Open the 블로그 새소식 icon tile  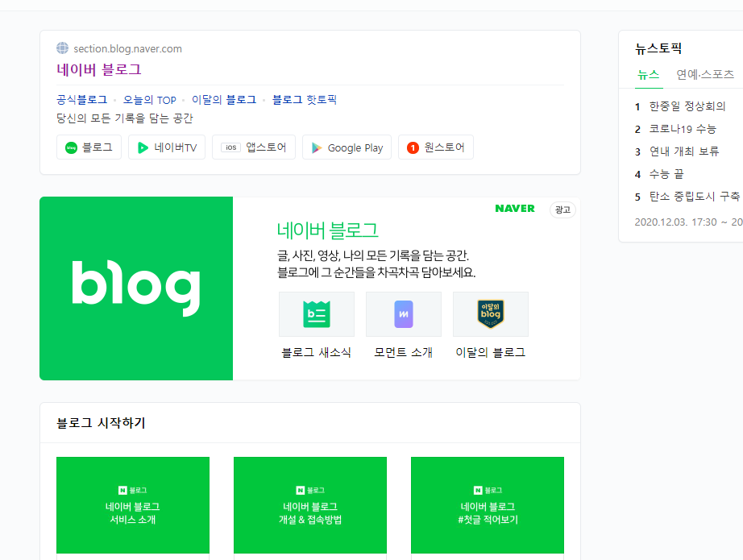[317, 314]
